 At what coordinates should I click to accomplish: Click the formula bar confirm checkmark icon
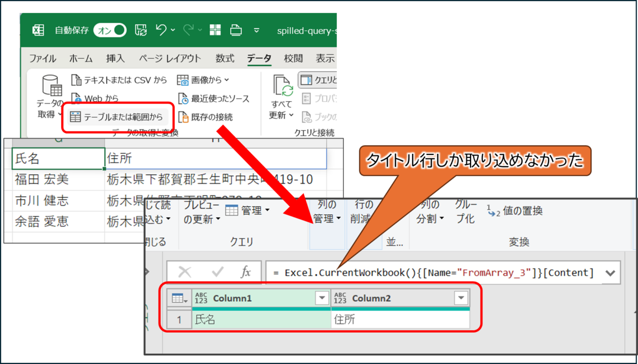217,272
